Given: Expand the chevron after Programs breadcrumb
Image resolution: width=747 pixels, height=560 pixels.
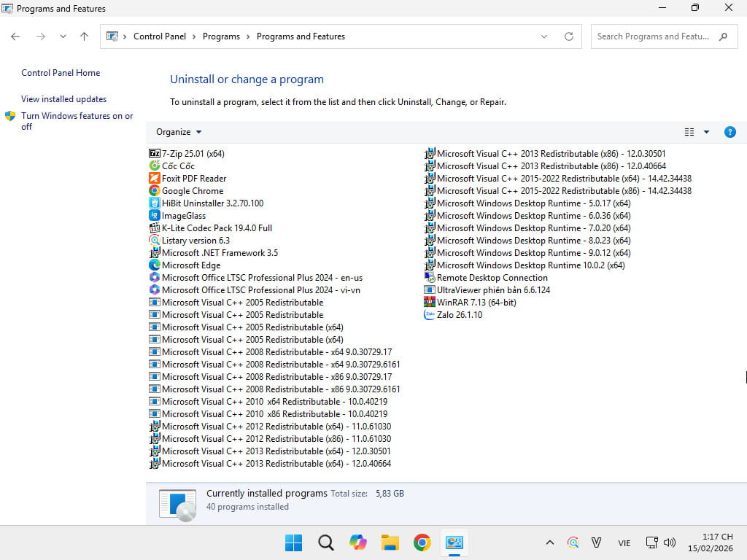Looking at the screenshot, I should click(248, 36).
